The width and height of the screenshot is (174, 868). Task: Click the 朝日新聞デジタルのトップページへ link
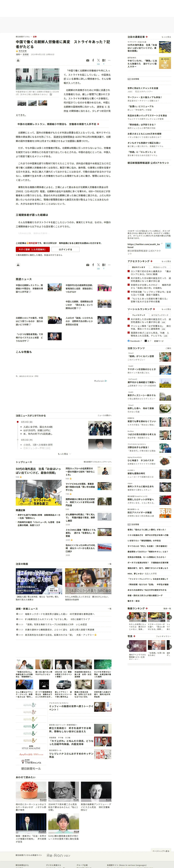97,462
